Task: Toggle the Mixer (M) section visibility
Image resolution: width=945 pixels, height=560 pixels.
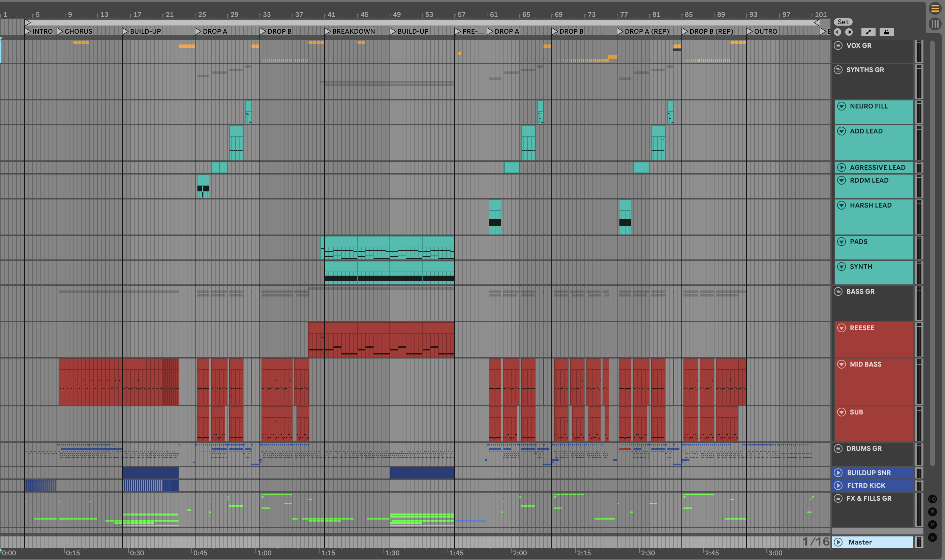Action: click(932, 525)
